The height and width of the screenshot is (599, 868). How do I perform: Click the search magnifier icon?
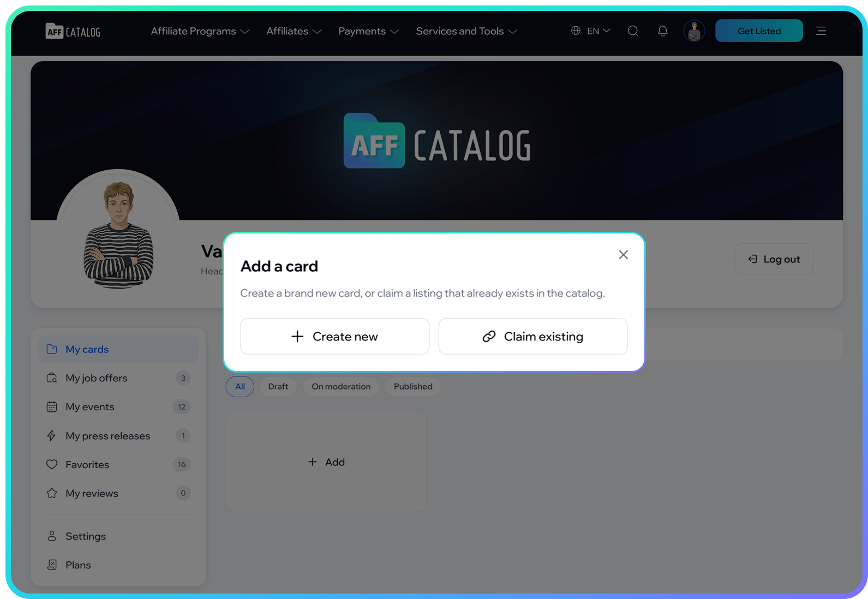tap(633, 31)
